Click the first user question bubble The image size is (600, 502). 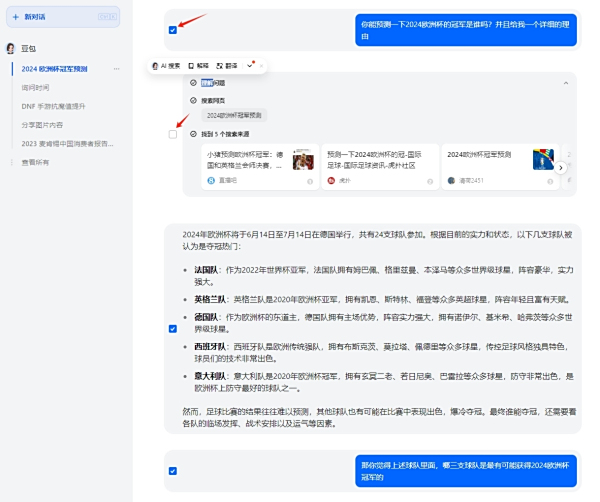coord(466,30)
